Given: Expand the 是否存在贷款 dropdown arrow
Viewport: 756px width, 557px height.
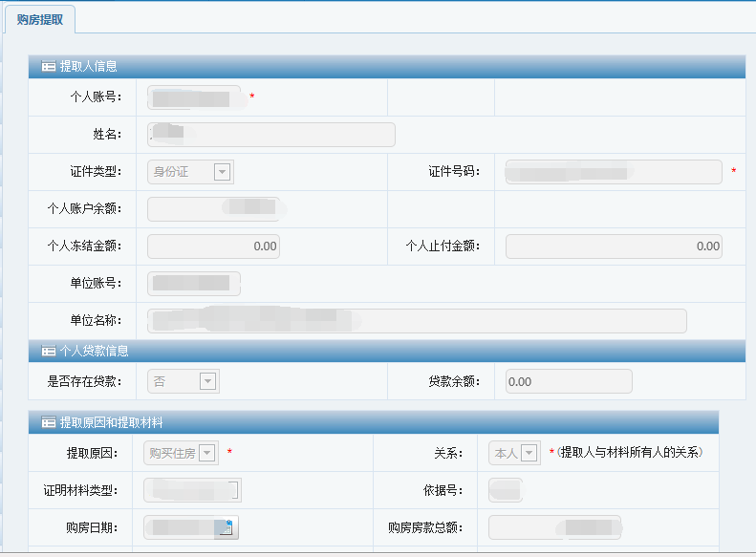Looking at the screenshot, I should point(207,381).
